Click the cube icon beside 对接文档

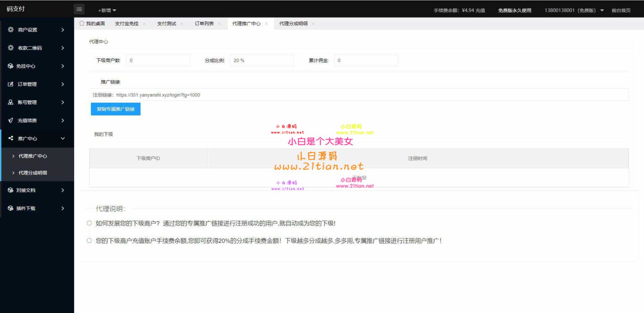pos(11,190)
